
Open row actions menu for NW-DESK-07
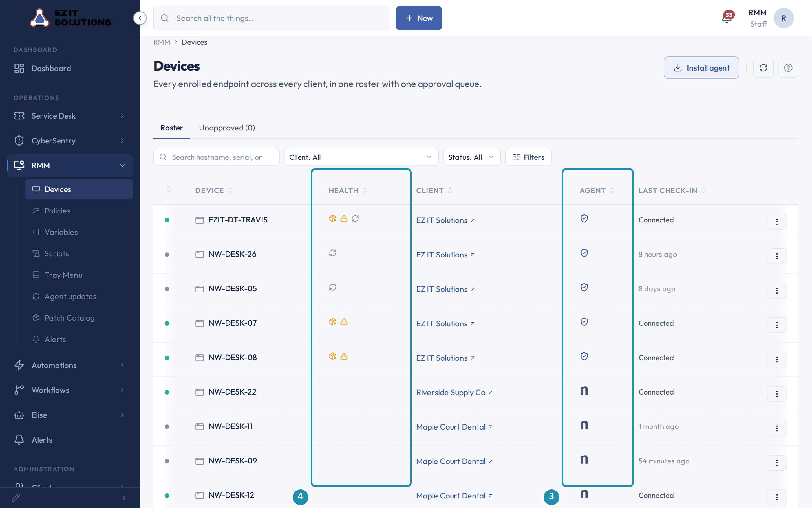click(777, 325)
